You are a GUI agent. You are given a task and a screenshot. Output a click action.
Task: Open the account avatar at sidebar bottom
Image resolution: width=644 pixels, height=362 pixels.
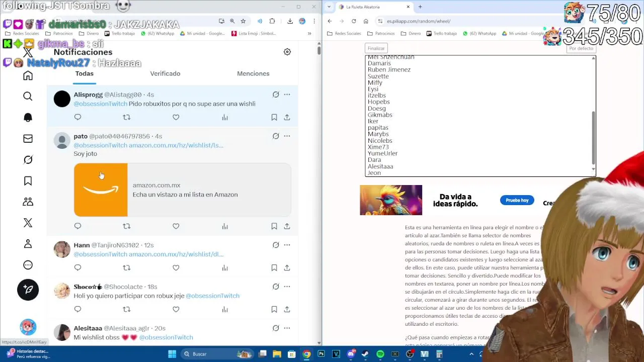coord(28,327)
